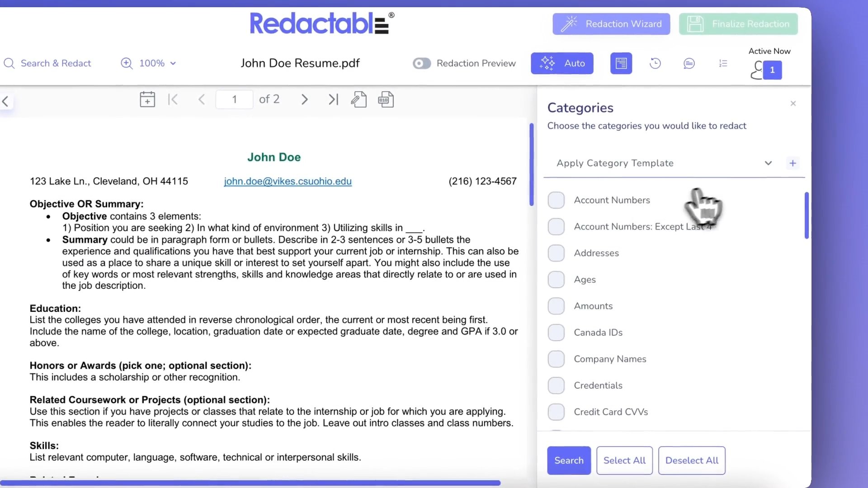Image resolution: width=868 pixels, height=488 pixels.
Task: Open the Redaction Wizard
Action: point(611,24)
